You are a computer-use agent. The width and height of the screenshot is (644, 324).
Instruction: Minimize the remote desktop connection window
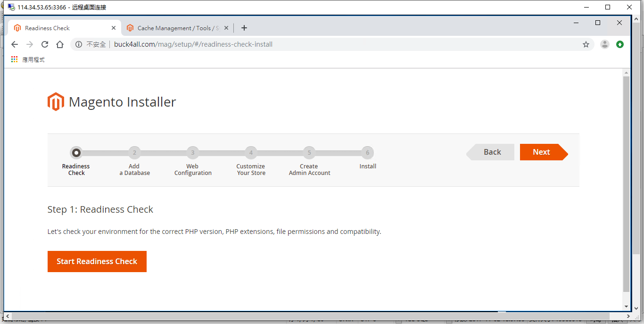(586, 7)
